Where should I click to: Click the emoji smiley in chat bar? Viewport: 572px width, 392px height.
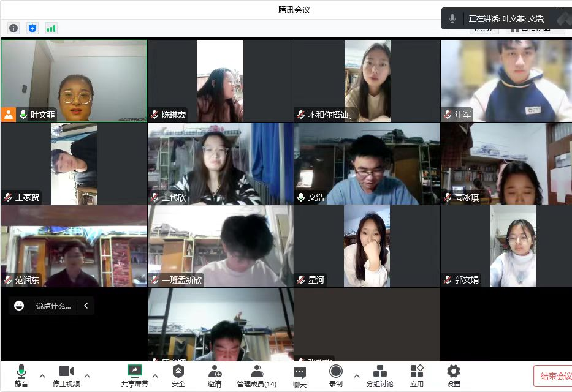pos(19,306)
